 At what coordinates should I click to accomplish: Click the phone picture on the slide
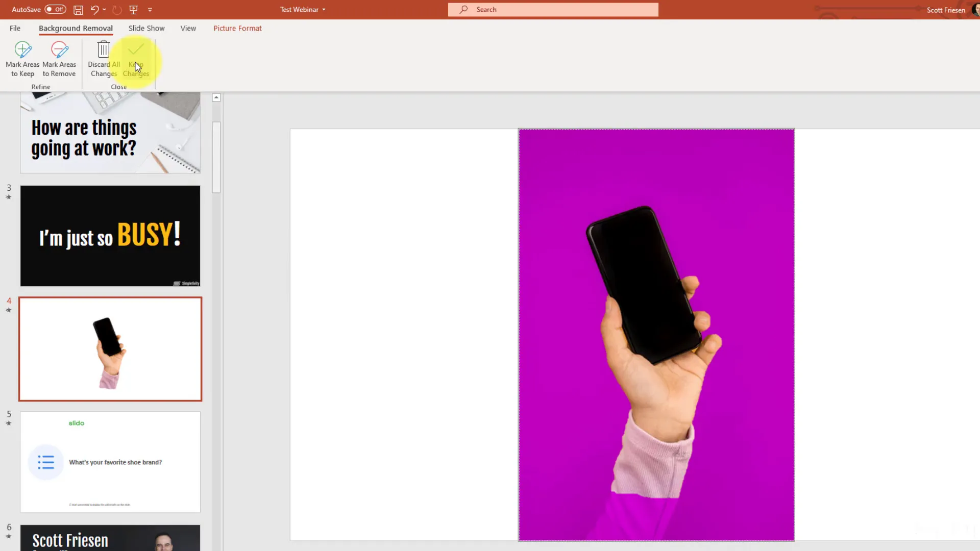click(x=656, y=335)
